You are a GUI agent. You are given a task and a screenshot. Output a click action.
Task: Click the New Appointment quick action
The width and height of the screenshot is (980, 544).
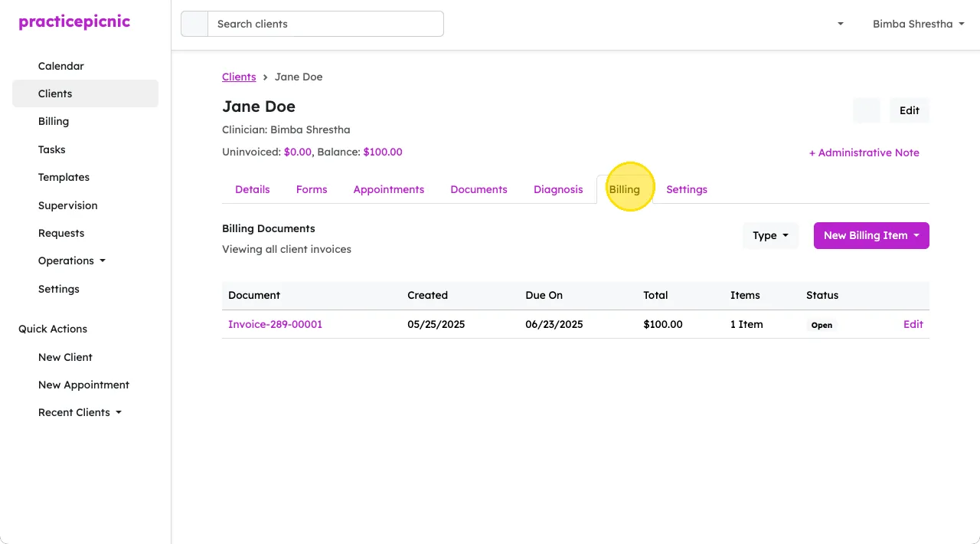pyautogui.click(x=83, y=385)
